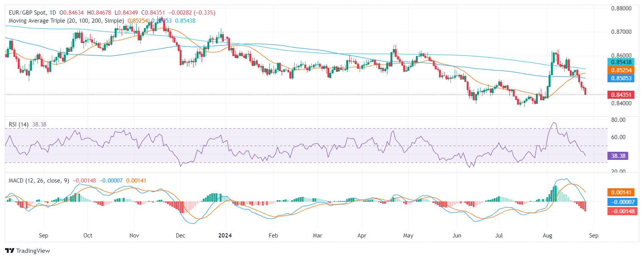644x259 pixels.
Task: Click the 2024 label on time axis
Action: click(x=225, y=236)
